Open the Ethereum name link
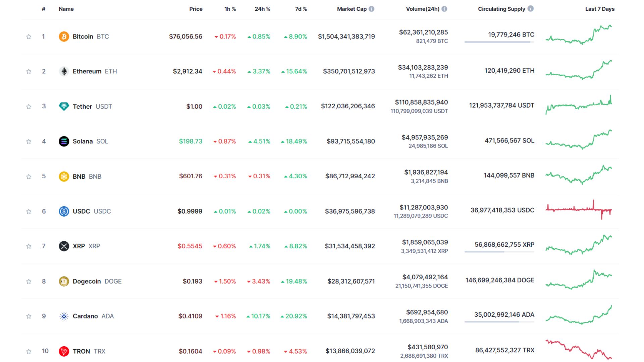This screenshot has width=644, height=362. pyautogui.click(x=87, y=71)
